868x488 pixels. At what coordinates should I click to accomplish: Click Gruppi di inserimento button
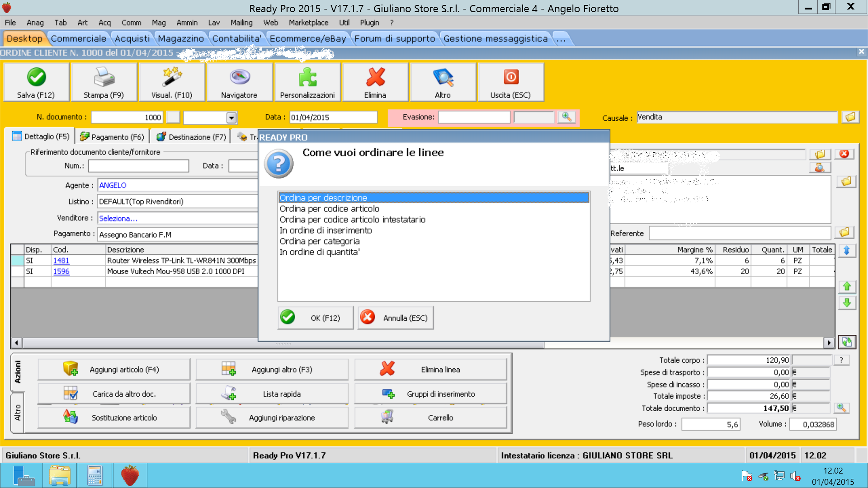431,394
